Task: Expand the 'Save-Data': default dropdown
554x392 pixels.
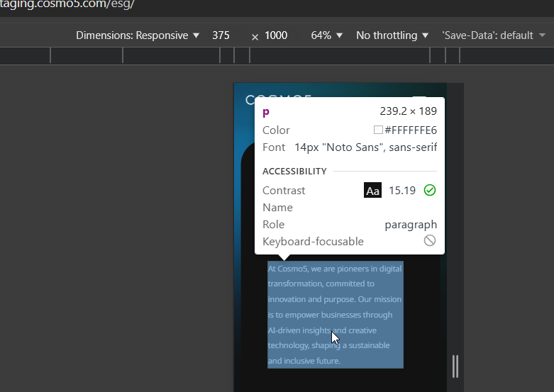Action: 494,35
